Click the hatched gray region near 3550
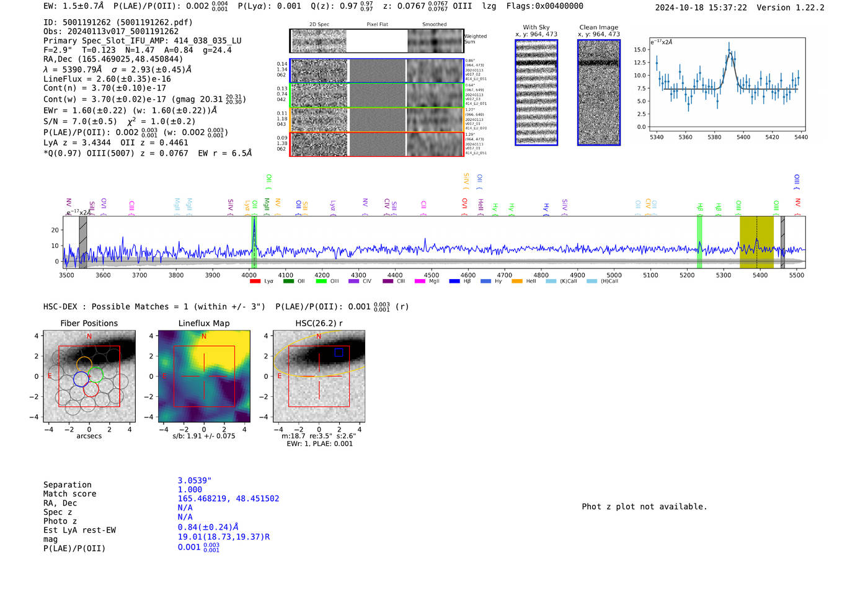Screen dimensions: 868x591 point(82,242)
